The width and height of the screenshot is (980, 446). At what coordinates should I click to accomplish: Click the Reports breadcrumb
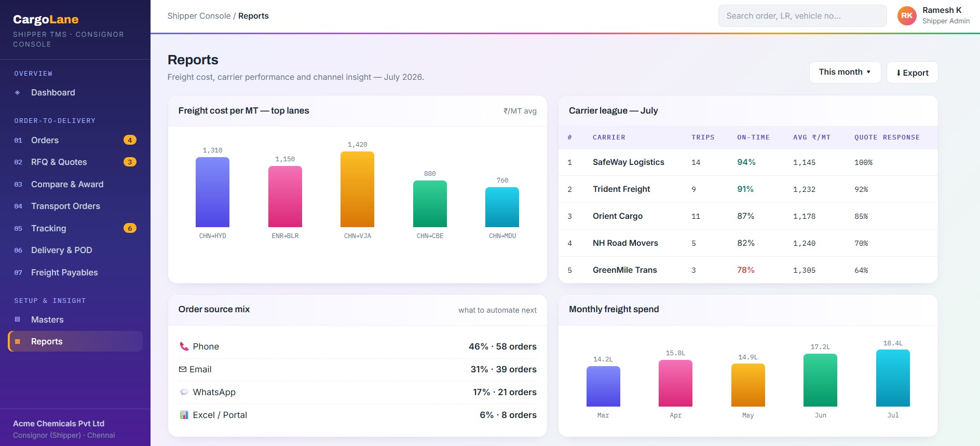(253, 16)
